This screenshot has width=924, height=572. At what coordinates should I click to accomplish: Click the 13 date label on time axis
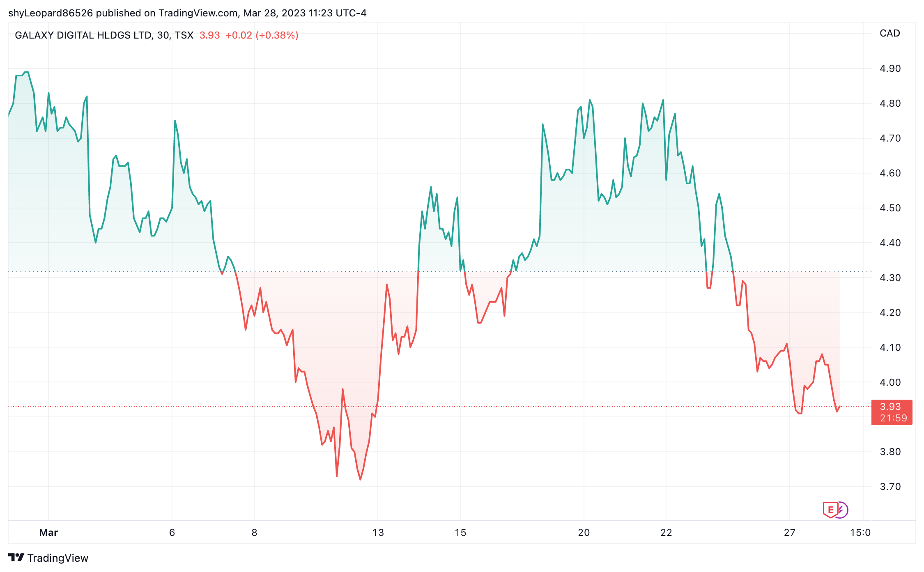tap(378, 533)
